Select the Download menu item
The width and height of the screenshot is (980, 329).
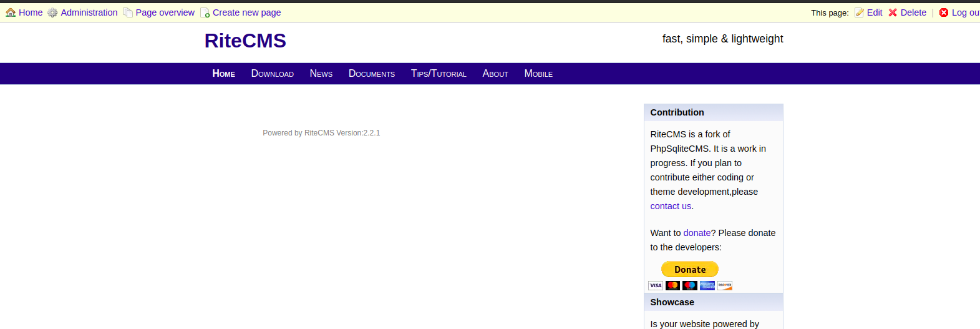273,74
